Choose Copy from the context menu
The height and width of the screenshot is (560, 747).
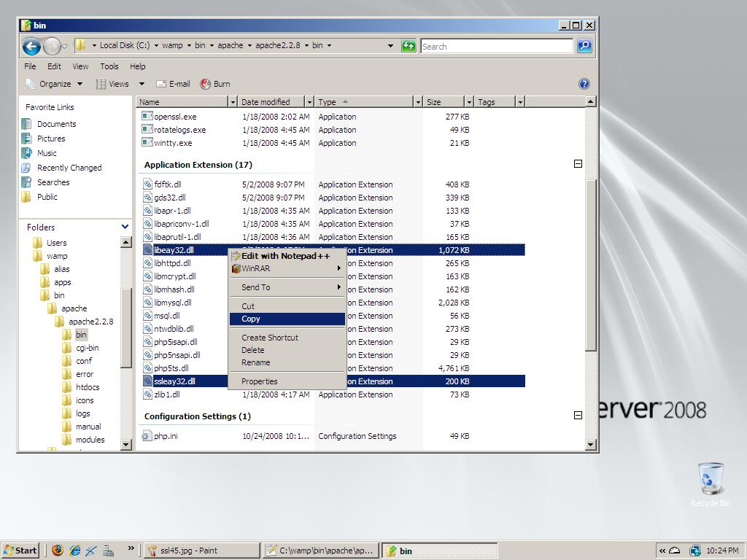click(251, 319)
